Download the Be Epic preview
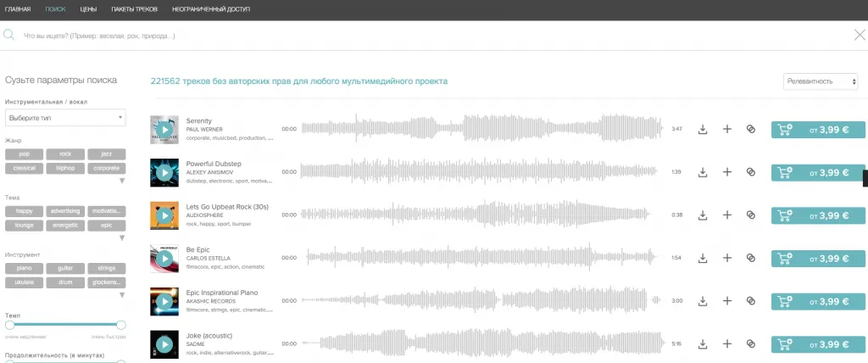The image size is (868, 363). (x=703, y=259)
